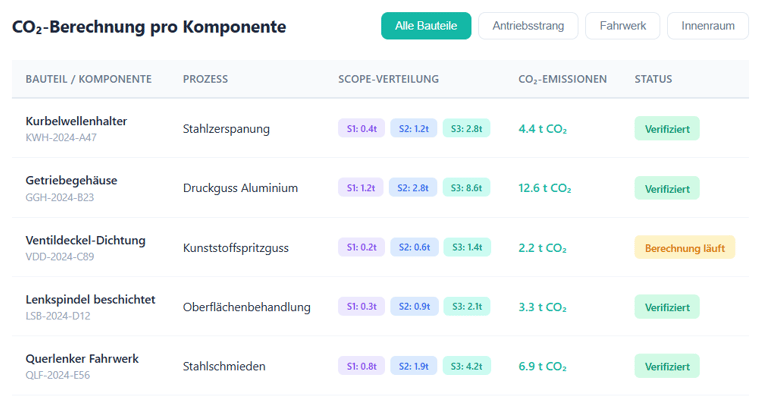Switch to Antriebsstrang filter
Screen dimensions: 768x403
528,26
